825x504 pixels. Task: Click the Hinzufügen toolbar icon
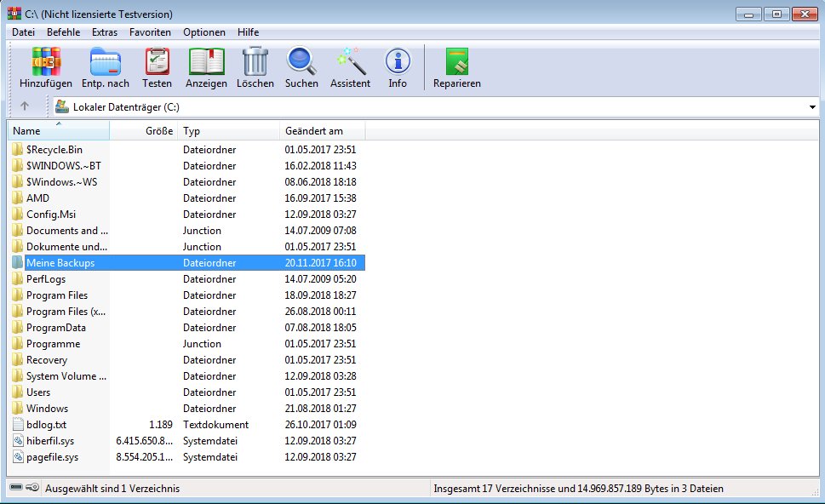pyautogui.click(x=46, y=61)
